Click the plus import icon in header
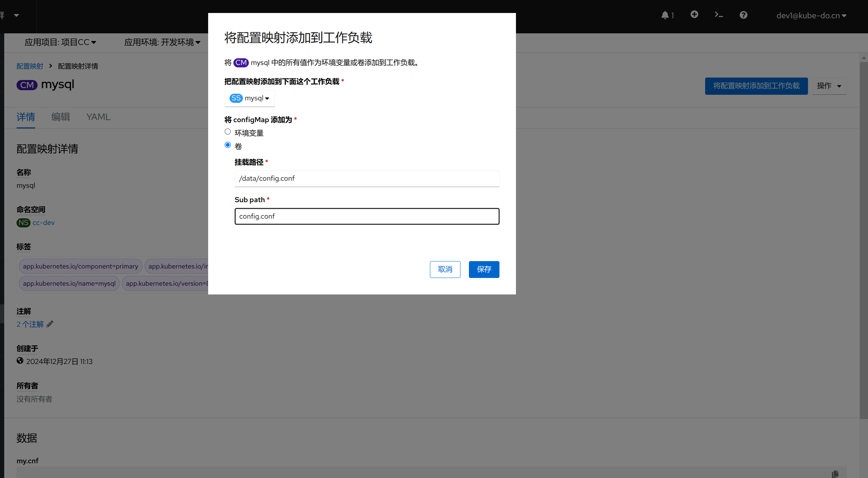Screen dimensions: 868x478 pos(694,14)
